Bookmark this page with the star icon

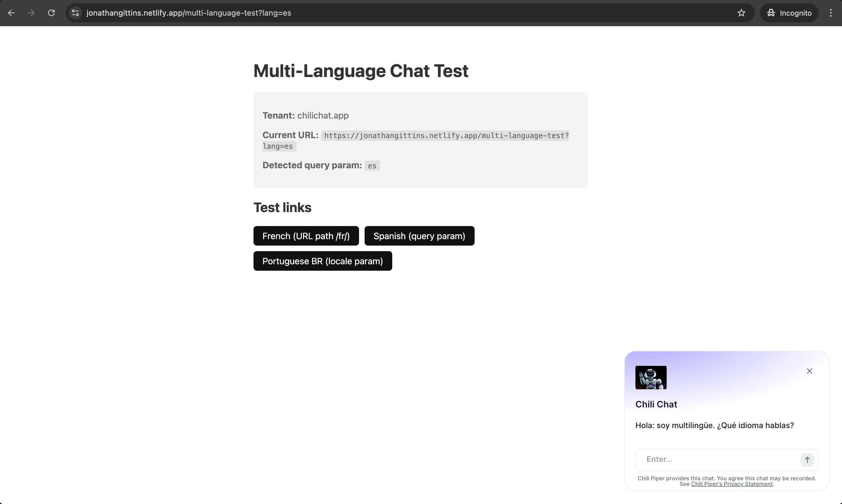[741, 13]
